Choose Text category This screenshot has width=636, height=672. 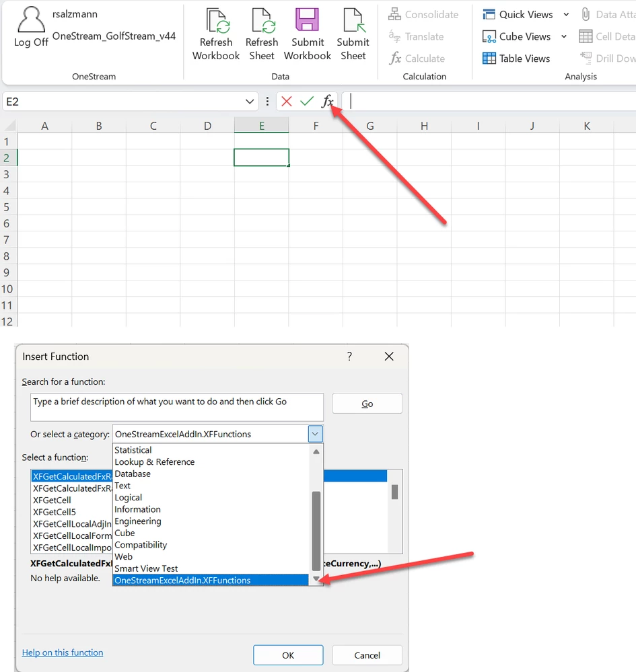211,486
